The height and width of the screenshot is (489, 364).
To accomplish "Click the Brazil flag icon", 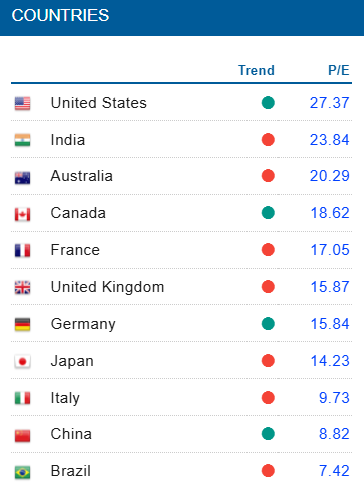I will tap(22, 472).
